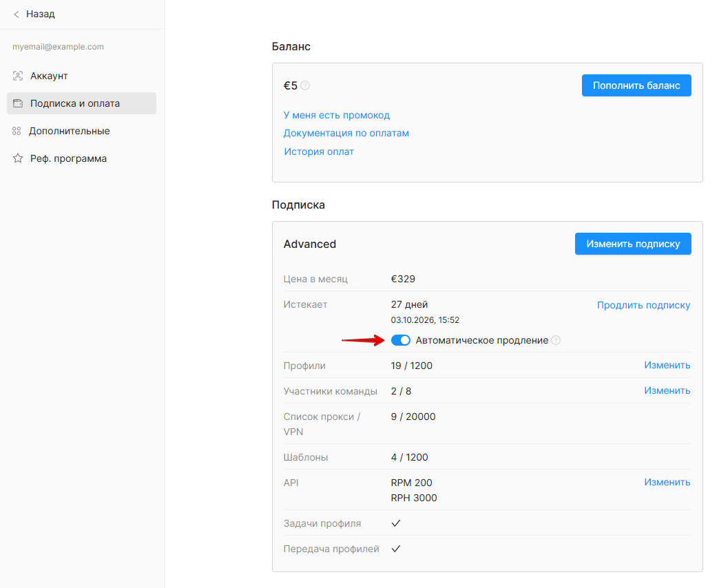Click the back chevron arrow icon
This screenshot has height=588, width=719.
(x=16, y=14)
